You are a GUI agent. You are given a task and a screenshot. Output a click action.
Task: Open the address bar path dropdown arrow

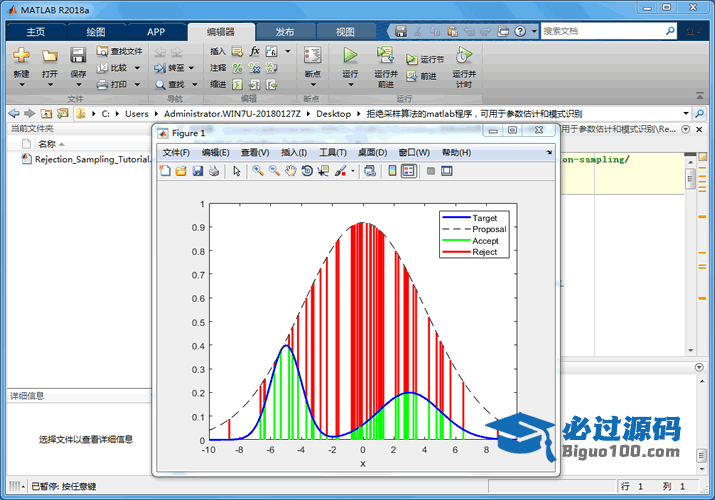[x=686, y=113]
